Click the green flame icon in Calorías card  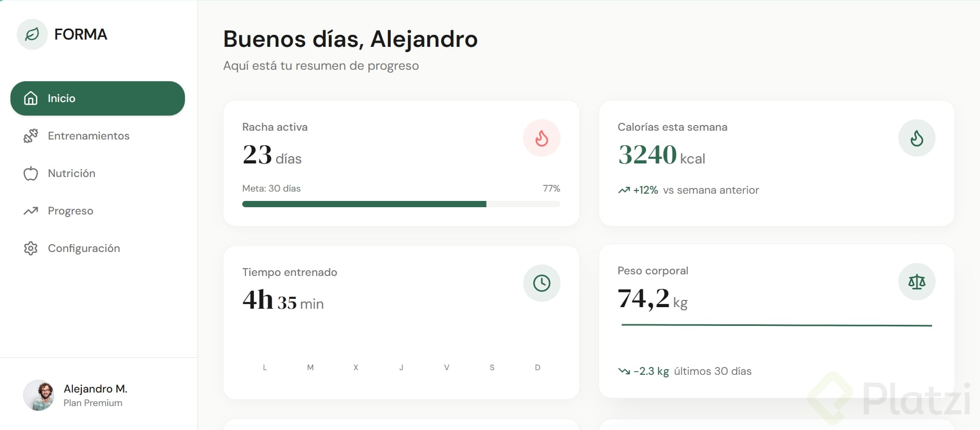tap(916, 138)
